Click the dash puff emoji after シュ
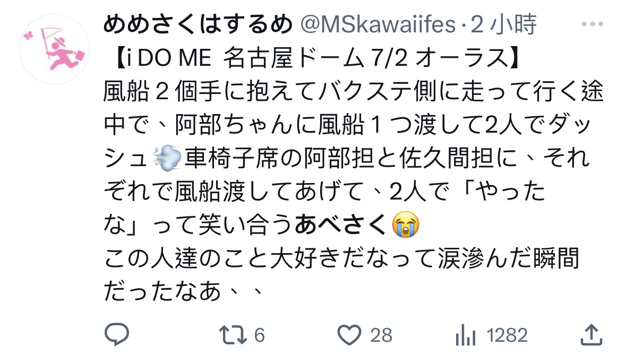 tap(167, 158)
